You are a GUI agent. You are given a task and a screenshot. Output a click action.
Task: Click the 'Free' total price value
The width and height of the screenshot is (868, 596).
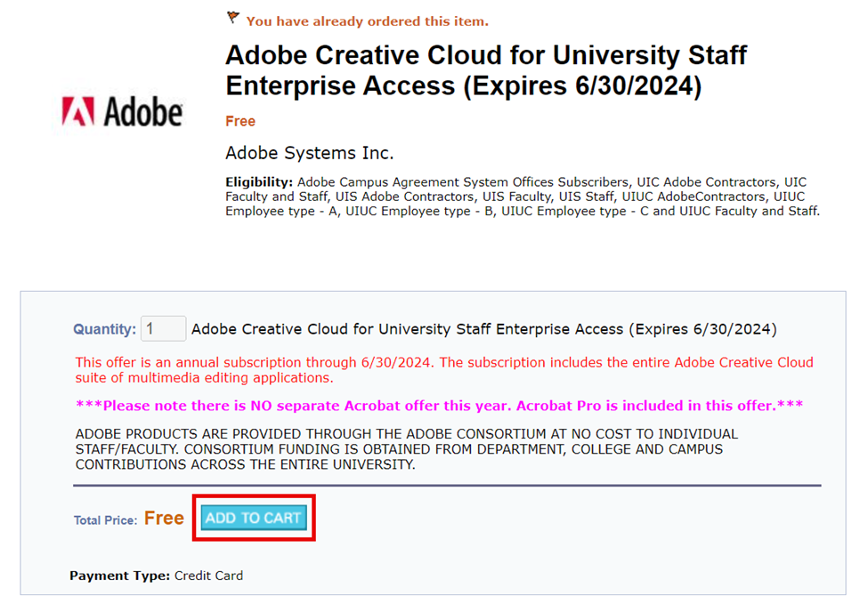coord(164,518)
